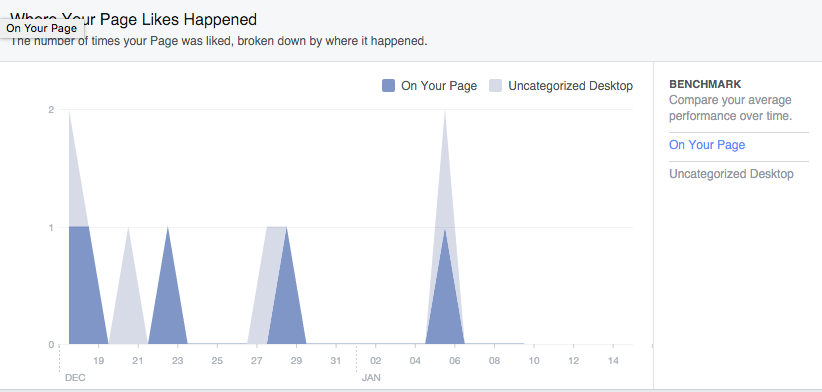Toggle the On Your Page legend label
Image resolution: width=822 pixels, height=392 pixels.
click(x=439, y=86)
